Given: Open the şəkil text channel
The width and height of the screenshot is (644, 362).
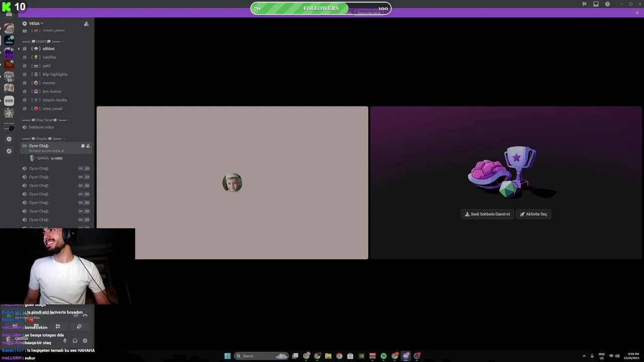Looking at the screenshot, I should (x=56, y=66).
